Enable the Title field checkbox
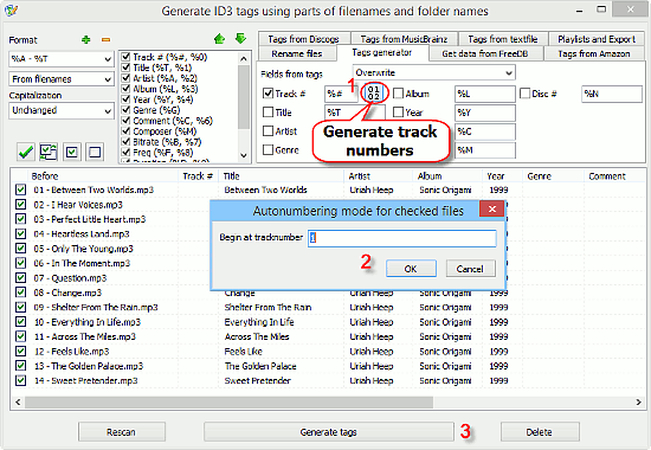The image size is (651, 450). click(x=267, y=113)
